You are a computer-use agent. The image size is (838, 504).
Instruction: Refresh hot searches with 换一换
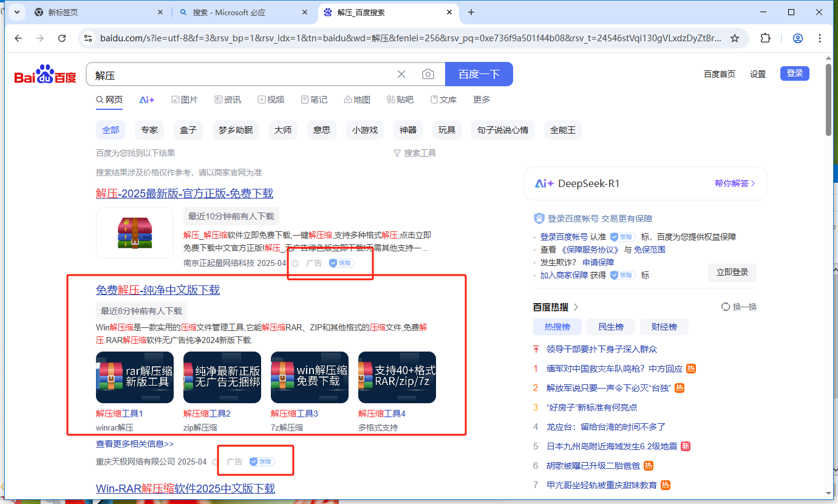click(739, 307)
